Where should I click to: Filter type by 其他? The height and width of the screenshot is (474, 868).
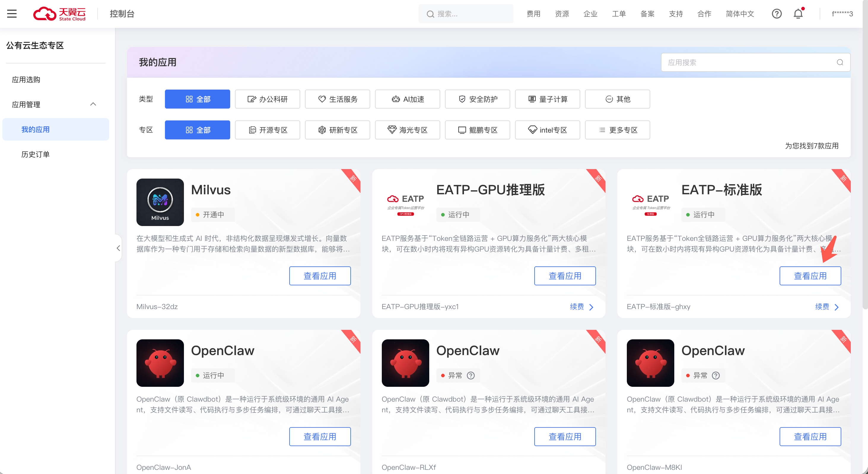(x=618, y=99)
